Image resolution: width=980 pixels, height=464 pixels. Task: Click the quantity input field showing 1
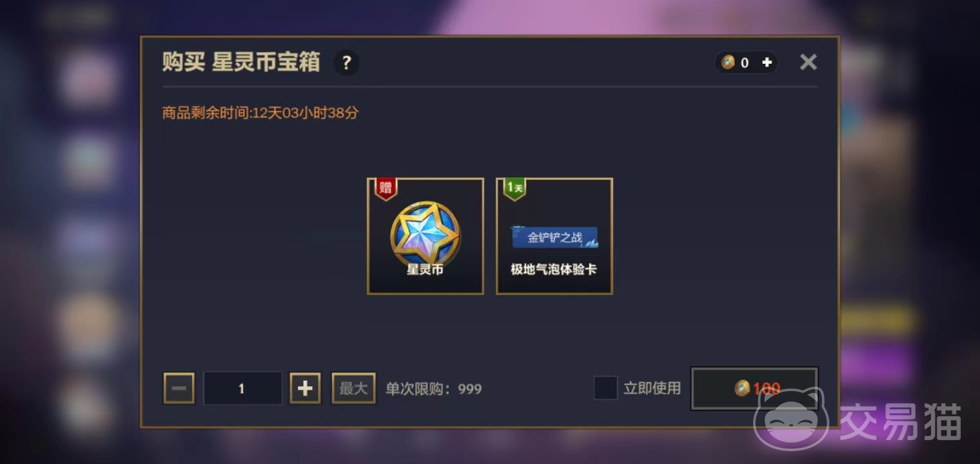click(242, 389)
